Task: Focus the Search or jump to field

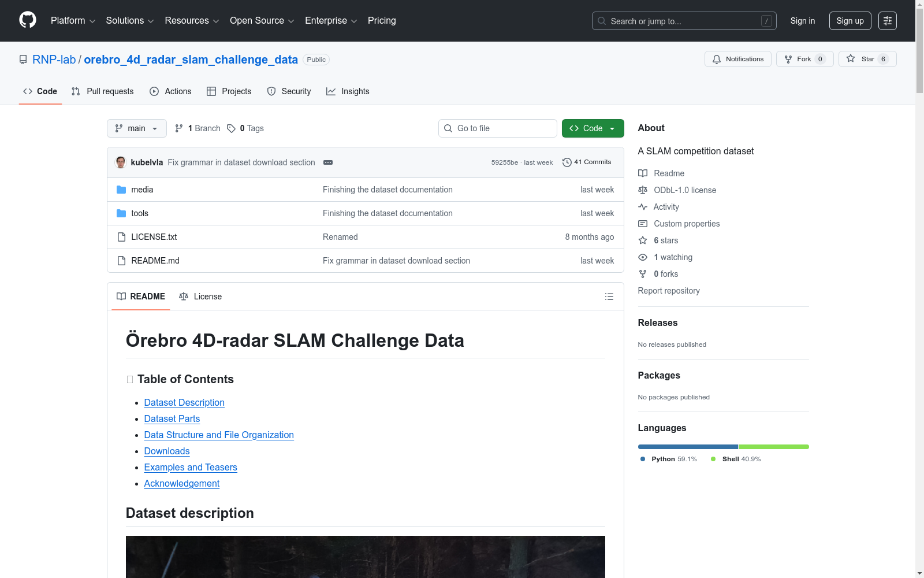Action: tap(684, 21)
